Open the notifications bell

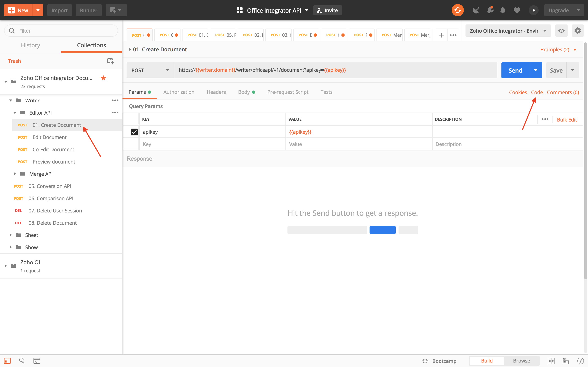point(503,10)
